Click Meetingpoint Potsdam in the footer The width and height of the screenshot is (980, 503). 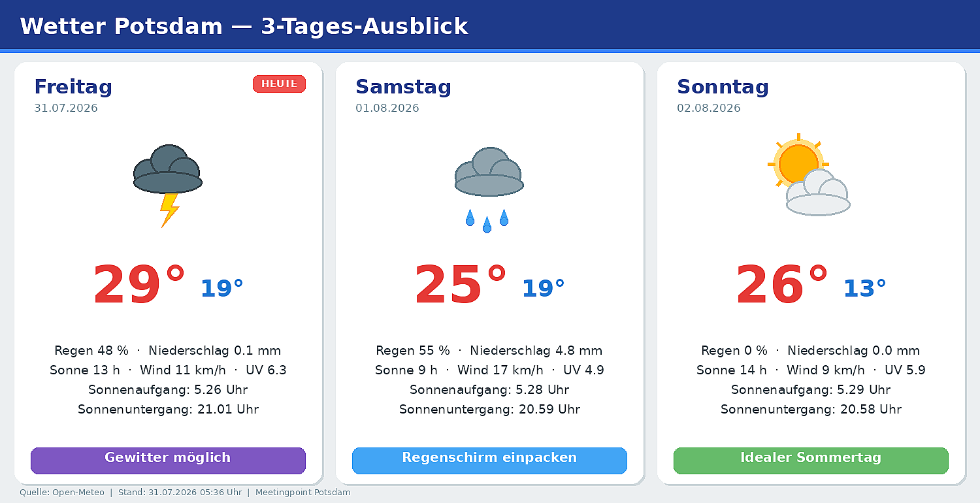(302, 493)
